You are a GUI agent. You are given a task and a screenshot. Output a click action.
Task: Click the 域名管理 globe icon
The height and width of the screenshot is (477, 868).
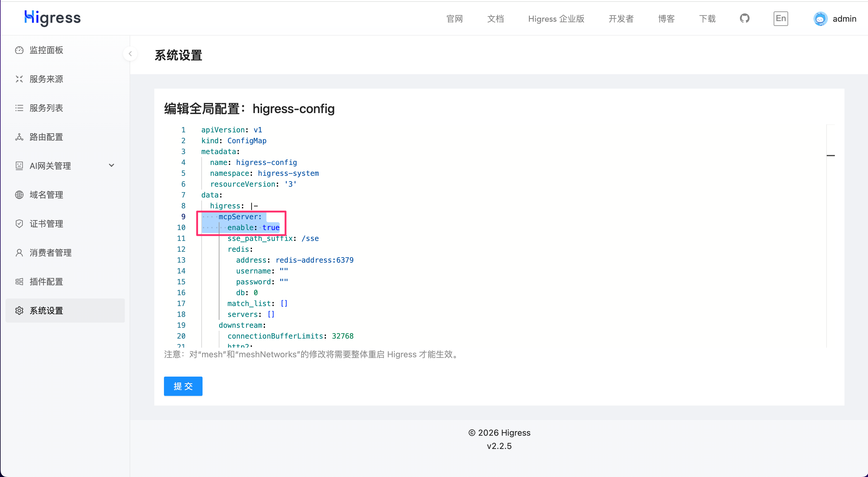pos(19,195)
